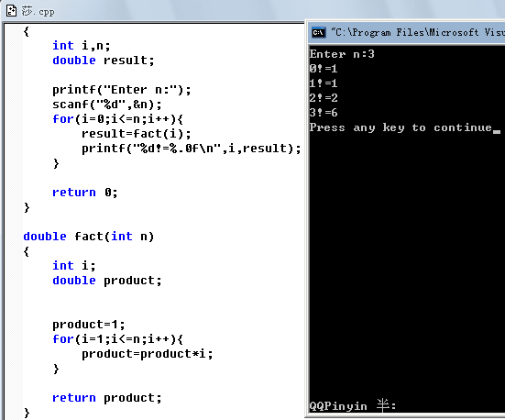Viewport: 505px width, 420px height.
Task: Click the line result=fact(i);
Action: (137, 134)
